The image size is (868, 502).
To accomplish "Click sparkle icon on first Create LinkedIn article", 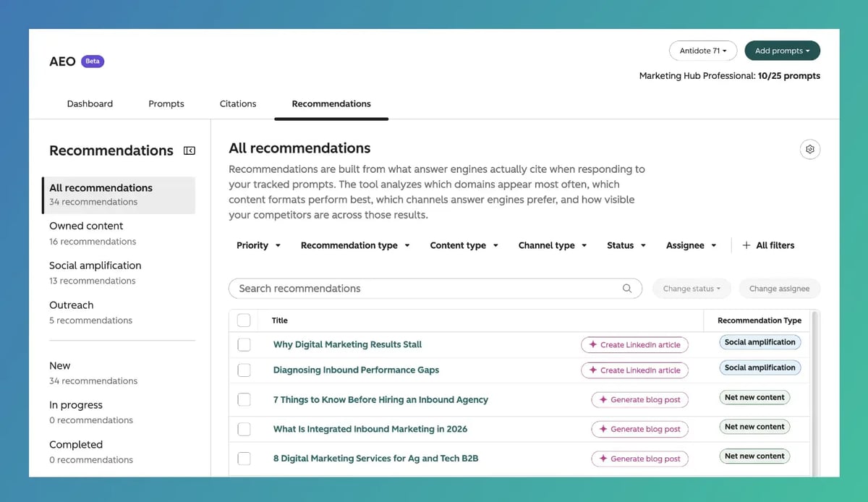I will (593, 344).
